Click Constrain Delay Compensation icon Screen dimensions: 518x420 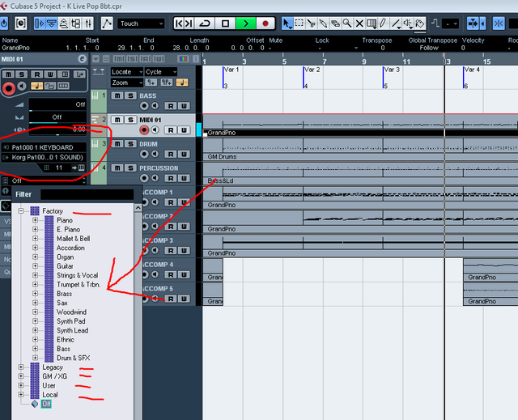coord(21,23)
